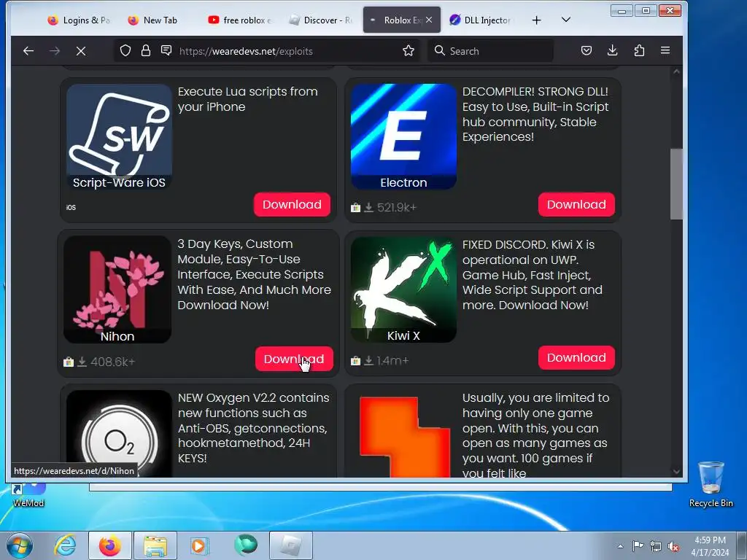Viewport: 747px width, 560px height.
Task: Click the Electron DECOMPILER description text
Action: pyautogui.click(x=535, y=114)
